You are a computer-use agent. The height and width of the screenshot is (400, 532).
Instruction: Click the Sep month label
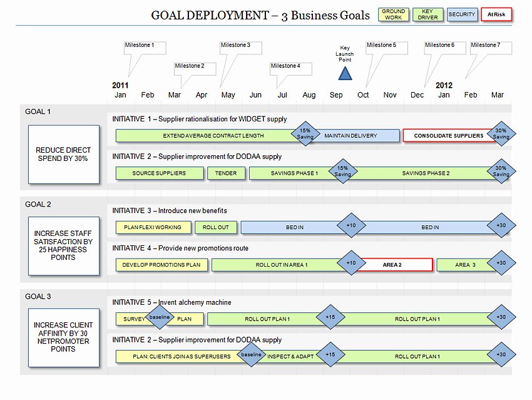point(336,95)
